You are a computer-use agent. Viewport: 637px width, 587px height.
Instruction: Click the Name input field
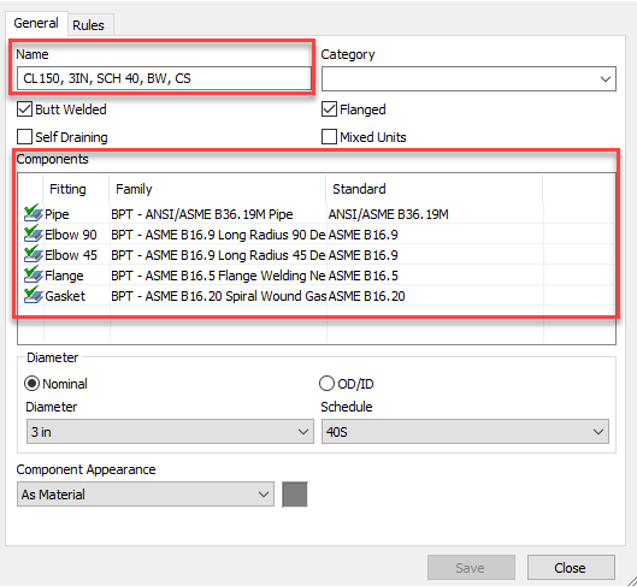point(163,78)
